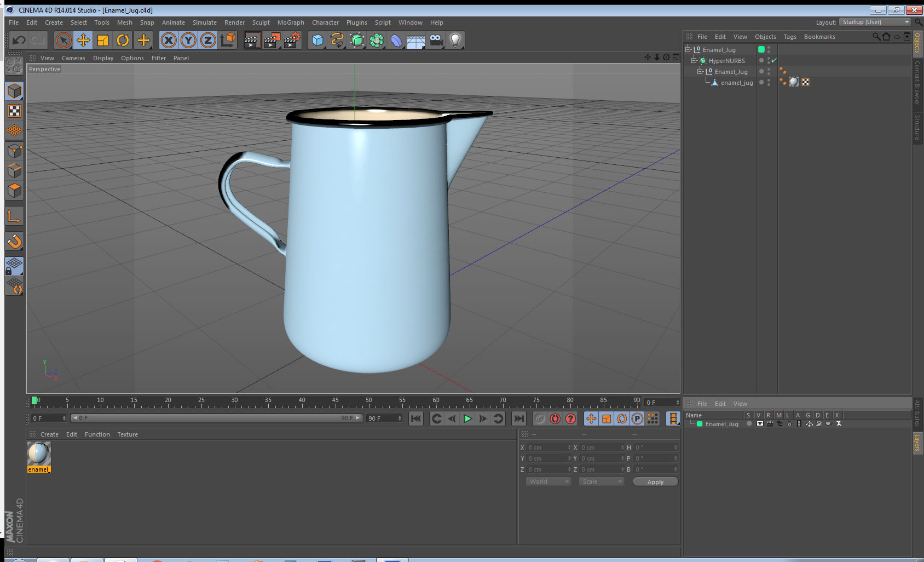
Task: Toggle the locked workplane icon
Action: (14, 266)
